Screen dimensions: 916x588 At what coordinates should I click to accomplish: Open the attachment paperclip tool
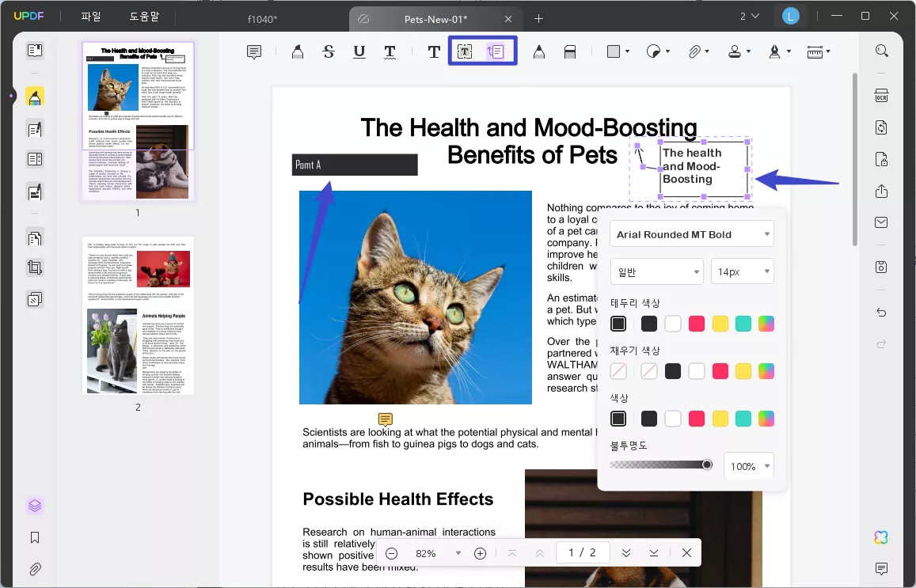(x=694, y=52)
